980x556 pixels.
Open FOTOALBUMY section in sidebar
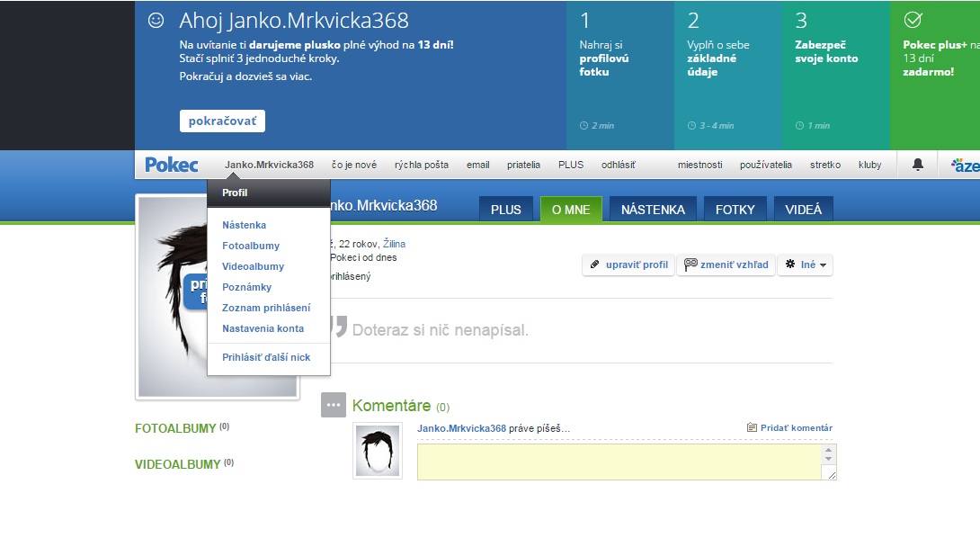coord(175,427)
